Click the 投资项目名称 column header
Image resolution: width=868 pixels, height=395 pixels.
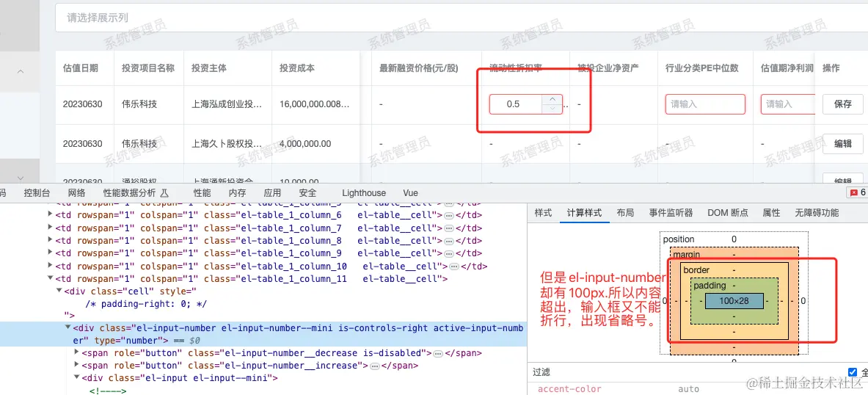coord(148,68)
